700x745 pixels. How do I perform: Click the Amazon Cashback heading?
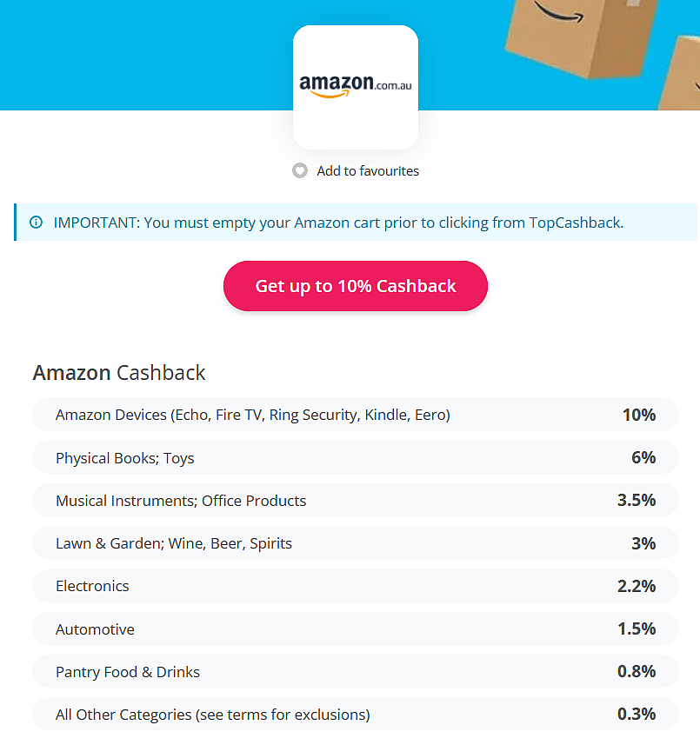pyautogui.click(x=119, y=372)
